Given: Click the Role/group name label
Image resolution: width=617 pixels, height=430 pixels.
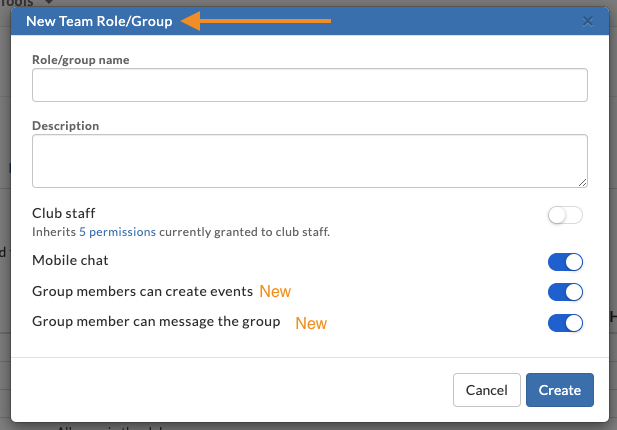Looking at the screenshot, I should click(x=81, y=60).
